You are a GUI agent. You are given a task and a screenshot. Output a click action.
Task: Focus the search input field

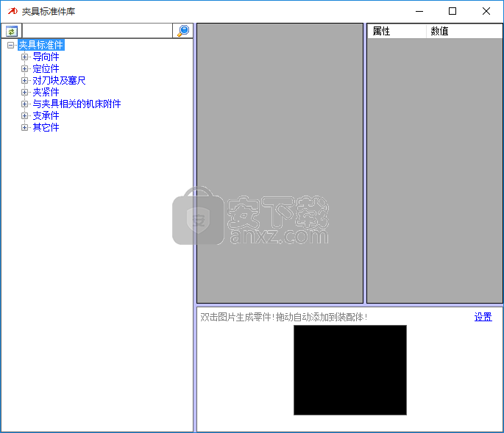coord(97,31)
